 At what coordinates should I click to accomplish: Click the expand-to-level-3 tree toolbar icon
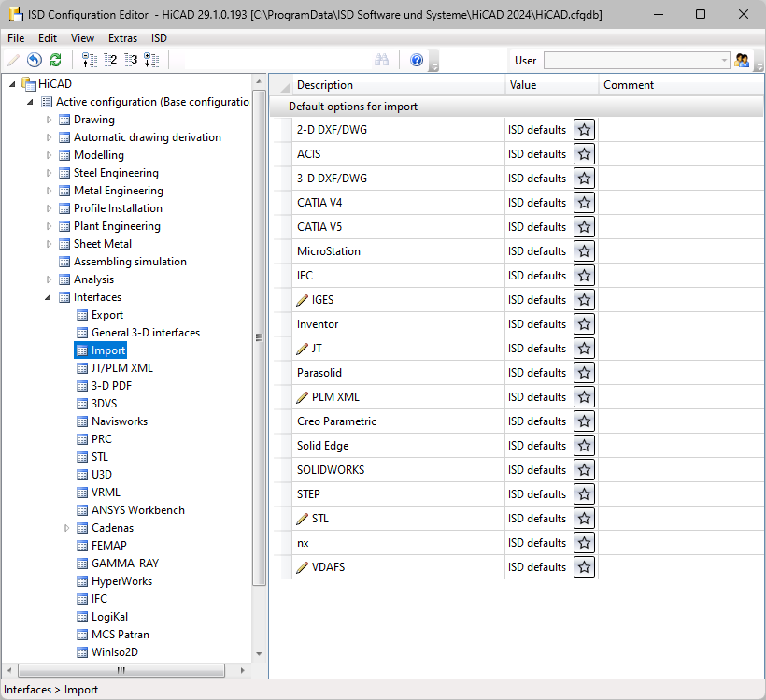pyautogui.click(x=131, y=60)
